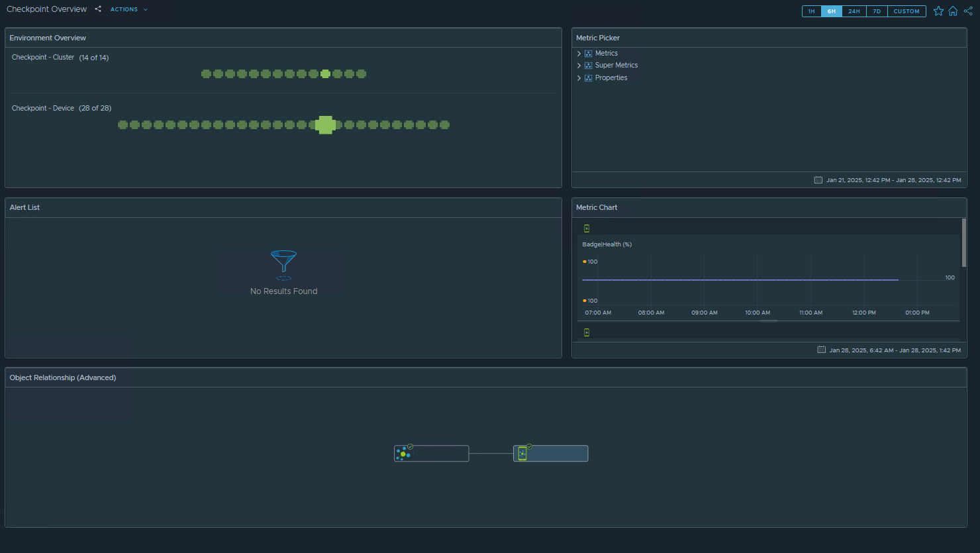Image resolution: width=980 pixels, height=553 pixels.
Task: Click the calendar icon in Metric Picker footer
Action: click(x=818, y=180)
